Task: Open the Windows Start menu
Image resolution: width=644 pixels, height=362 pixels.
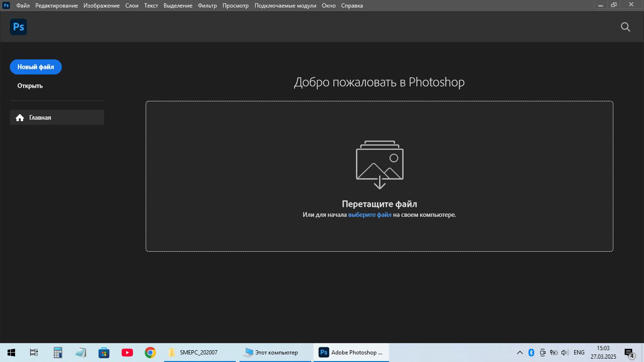Action: [11, 353]
